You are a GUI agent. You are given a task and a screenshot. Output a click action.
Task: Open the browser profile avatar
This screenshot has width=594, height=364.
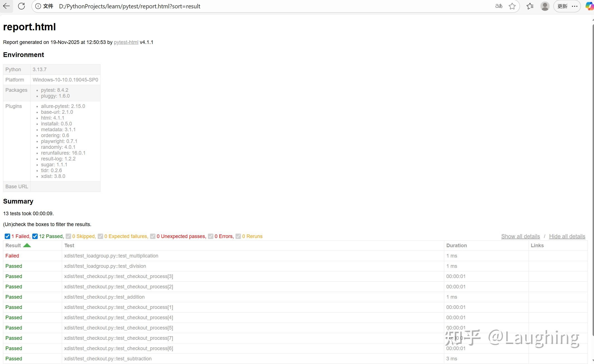click(x=545, y=6)
